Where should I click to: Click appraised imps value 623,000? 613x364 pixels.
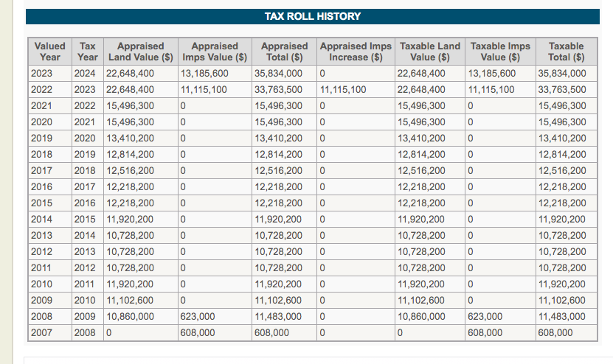click(x=215, y=317)
